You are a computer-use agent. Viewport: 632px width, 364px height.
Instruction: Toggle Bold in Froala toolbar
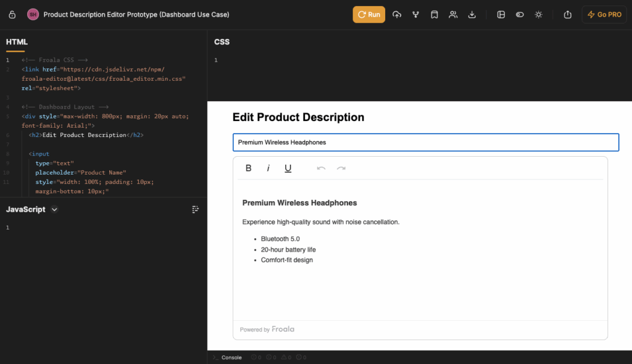pos(248,168)
